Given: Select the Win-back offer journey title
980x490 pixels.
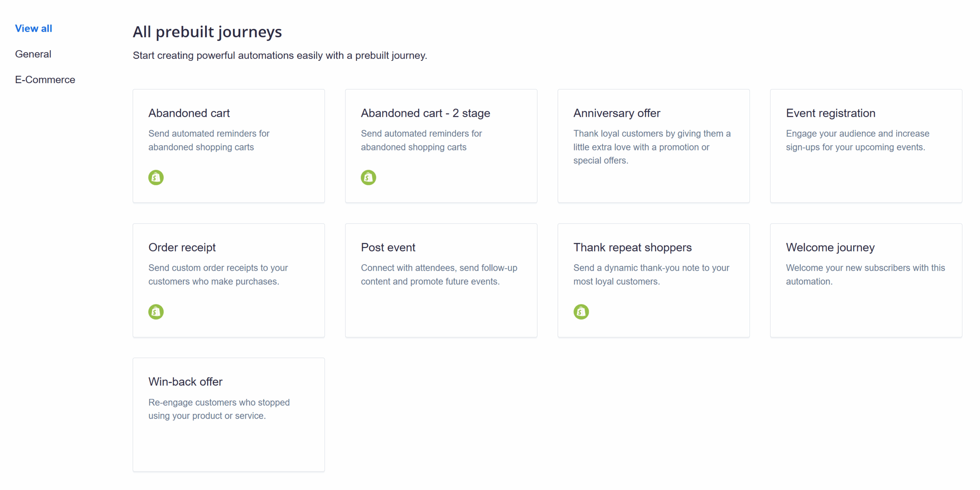Looking at the screenshot, I should pyautogui.click(x=185, y=382).
